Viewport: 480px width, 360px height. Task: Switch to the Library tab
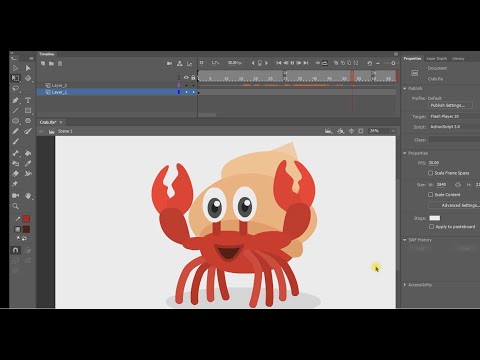[458, 59]
